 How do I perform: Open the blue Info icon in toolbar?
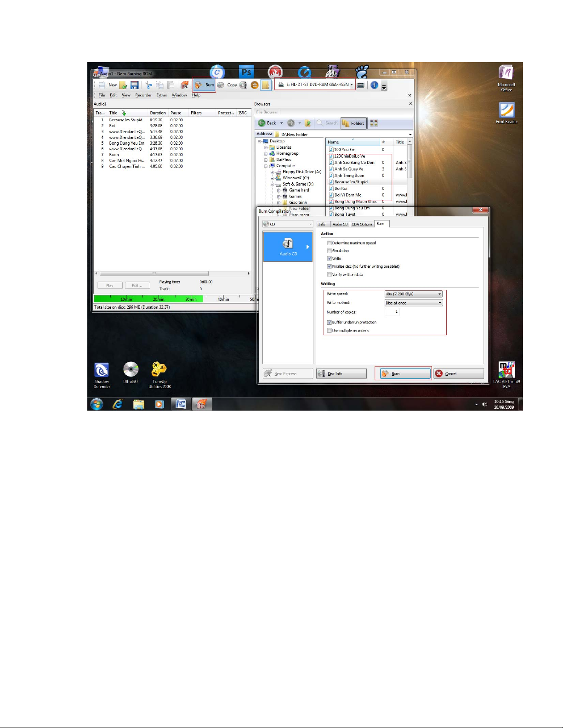tap(374, 85)
